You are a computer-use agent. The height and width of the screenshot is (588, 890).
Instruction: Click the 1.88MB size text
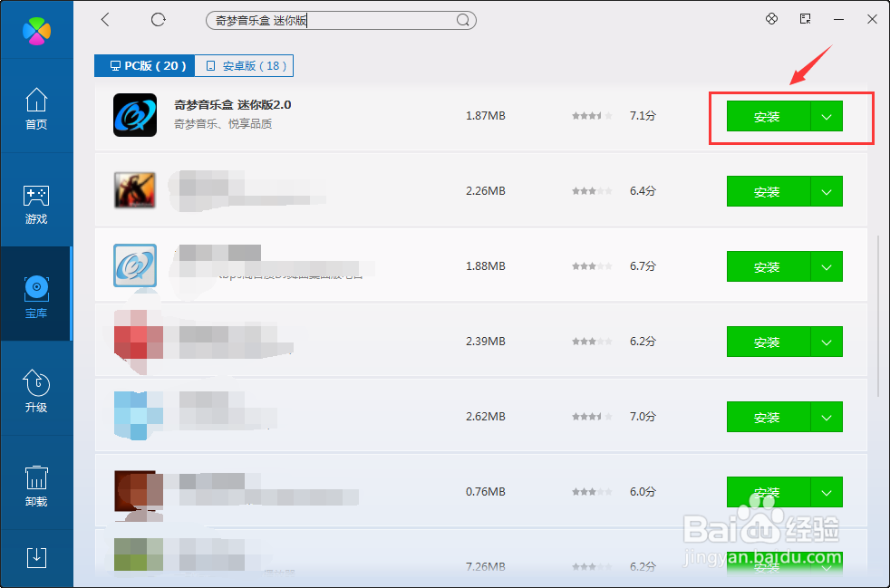pos(485,266)
